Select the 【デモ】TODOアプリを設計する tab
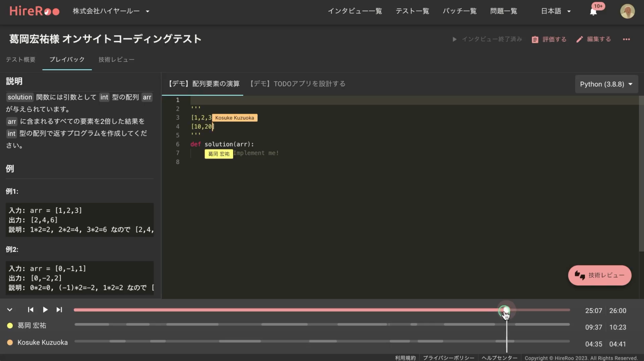 click(x=298, y=84)
